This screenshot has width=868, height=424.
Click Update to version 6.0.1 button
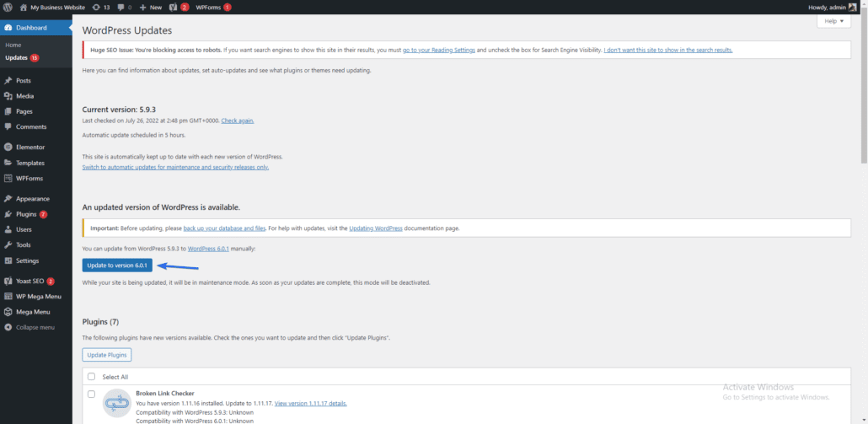(x=117, y=266)
